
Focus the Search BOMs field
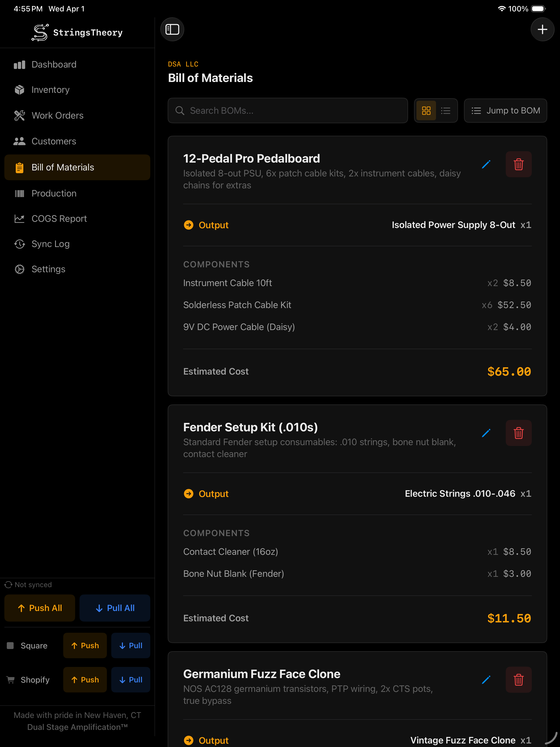tap(288, 111)
